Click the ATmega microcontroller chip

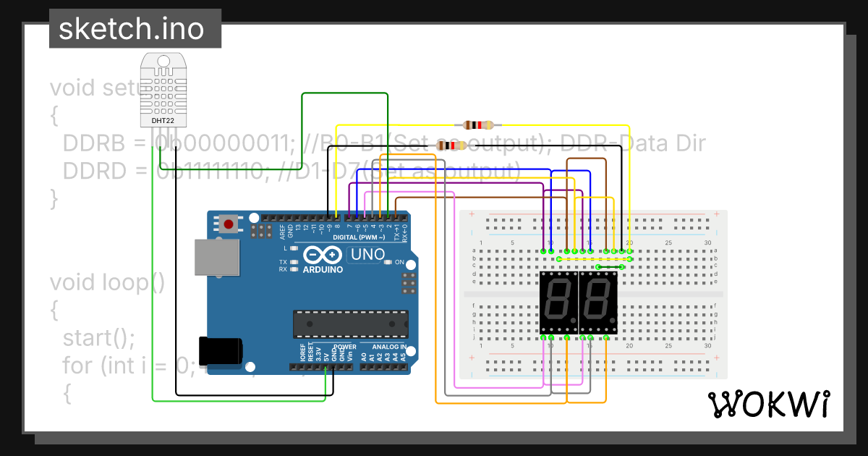click(x=350, y=324)
